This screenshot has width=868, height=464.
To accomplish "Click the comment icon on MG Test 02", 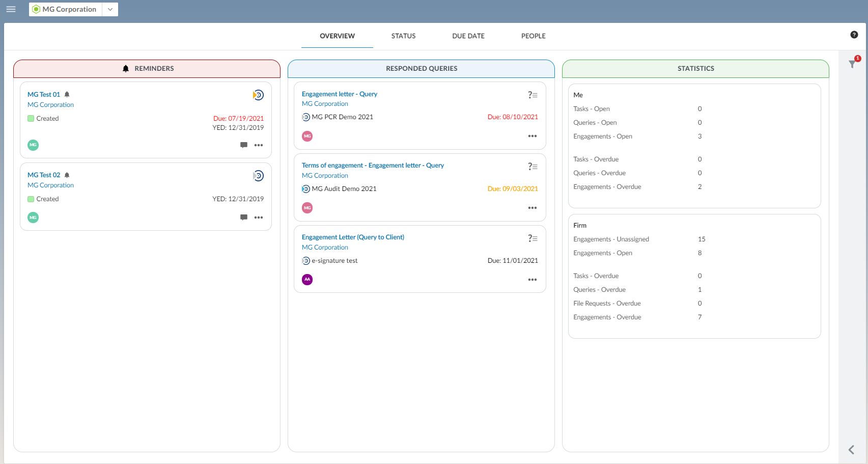I will click(x=244, y=217).
